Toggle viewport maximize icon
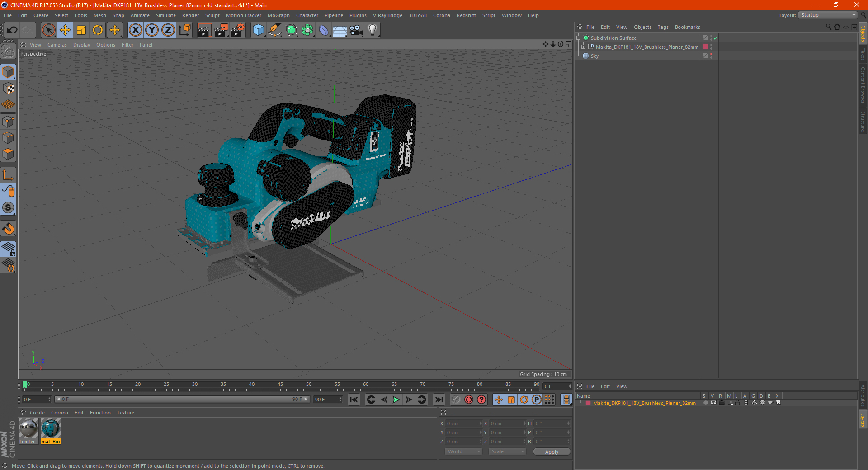 pos(569,44)
